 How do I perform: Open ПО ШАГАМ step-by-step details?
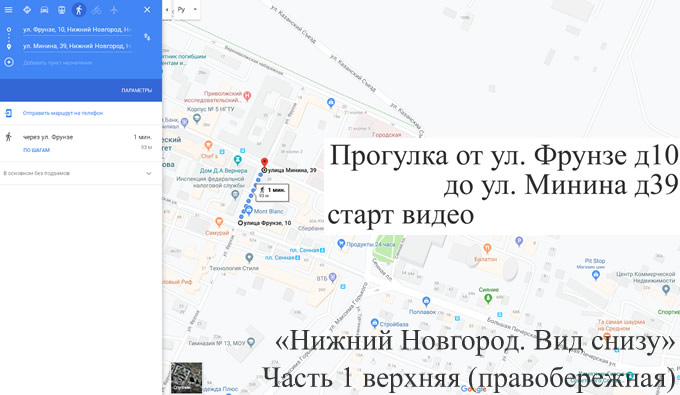[x=36, y=150]
